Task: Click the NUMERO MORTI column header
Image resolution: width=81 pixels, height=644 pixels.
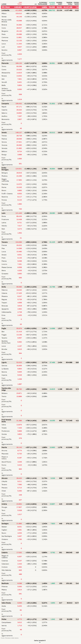Action: tap(59, 3)
